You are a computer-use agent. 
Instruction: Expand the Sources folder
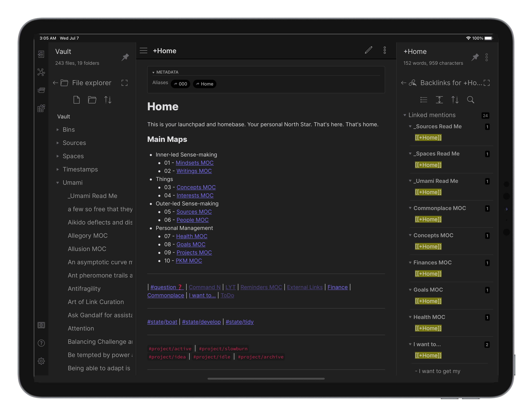coord(74,143)
